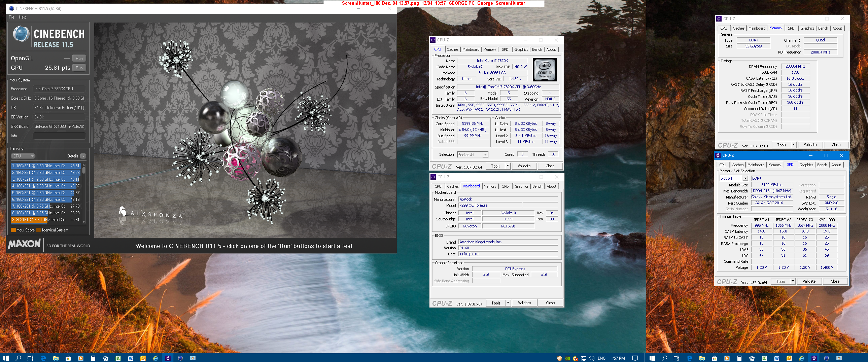Expand ranking Details arrow in Cinebench
Viewport: 868px width, 362px height.
point(83,156)
